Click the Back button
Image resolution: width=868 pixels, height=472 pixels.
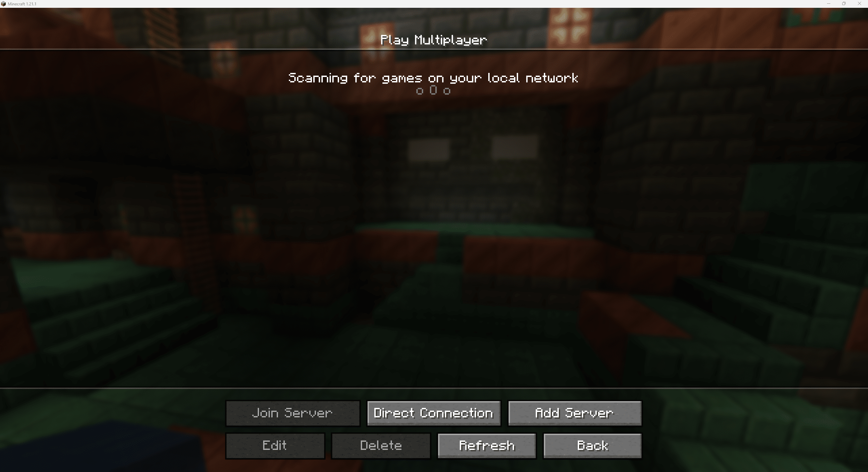tap(592, 445)
